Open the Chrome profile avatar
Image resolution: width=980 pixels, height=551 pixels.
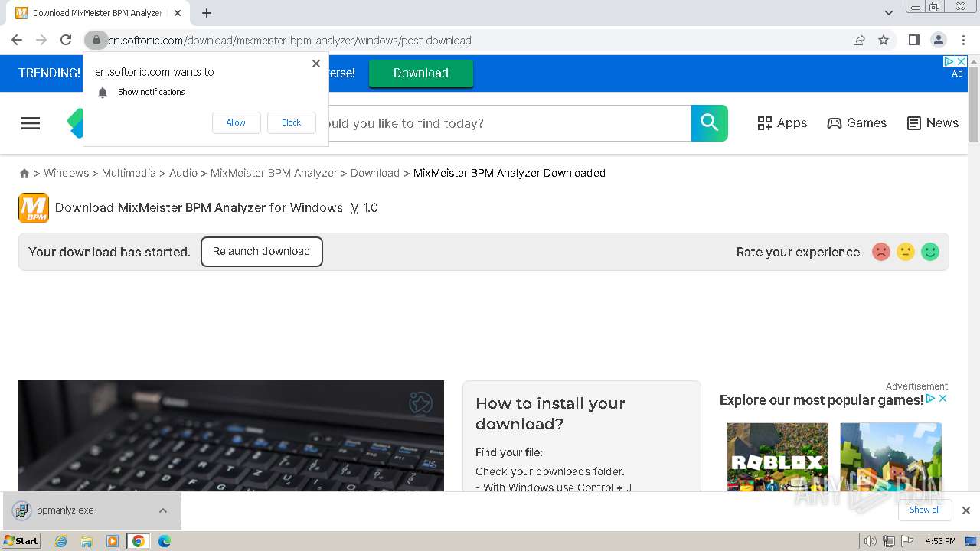pyautogui.click(x=938, y=40)
